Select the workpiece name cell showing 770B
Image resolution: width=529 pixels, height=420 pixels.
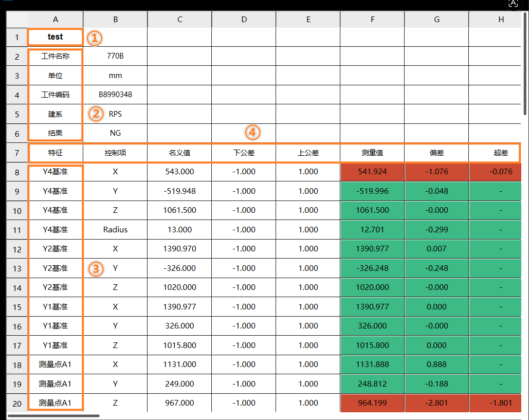tap(115, 56)
